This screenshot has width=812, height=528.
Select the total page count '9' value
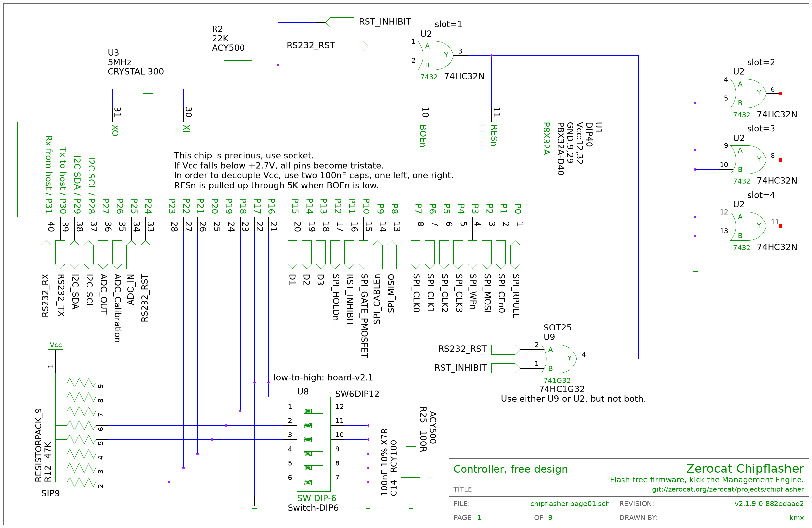[550, 518]
